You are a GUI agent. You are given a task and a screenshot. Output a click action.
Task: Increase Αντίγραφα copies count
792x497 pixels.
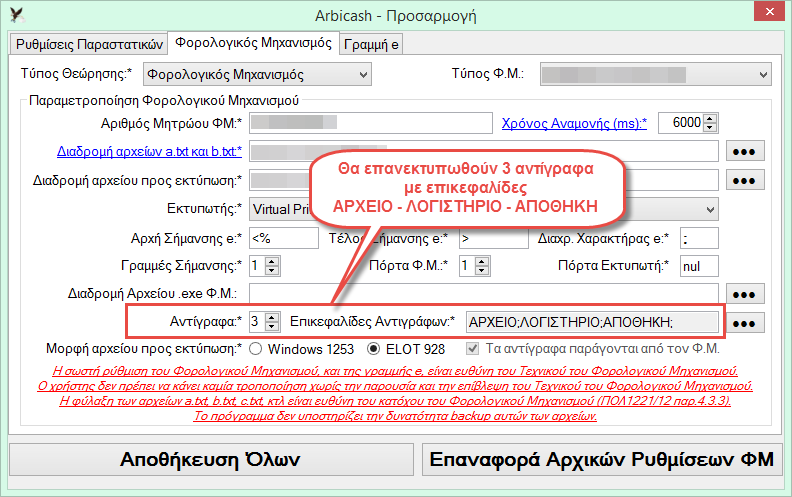[272, 317]
